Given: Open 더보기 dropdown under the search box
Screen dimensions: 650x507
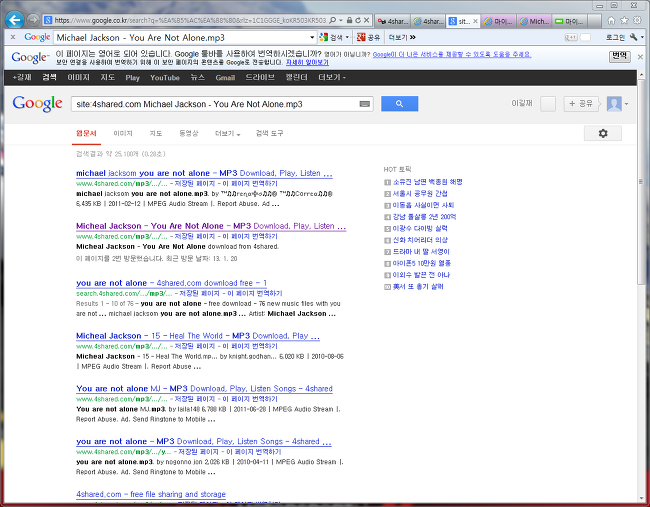Looking at the screenshot, I should pyautogui.click(x=227, y=133).
